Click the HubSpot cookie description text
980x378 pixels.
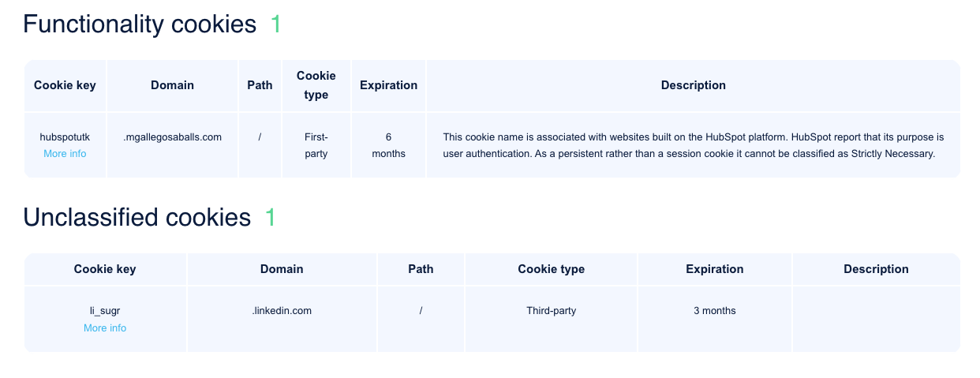[x=693, y=145]
